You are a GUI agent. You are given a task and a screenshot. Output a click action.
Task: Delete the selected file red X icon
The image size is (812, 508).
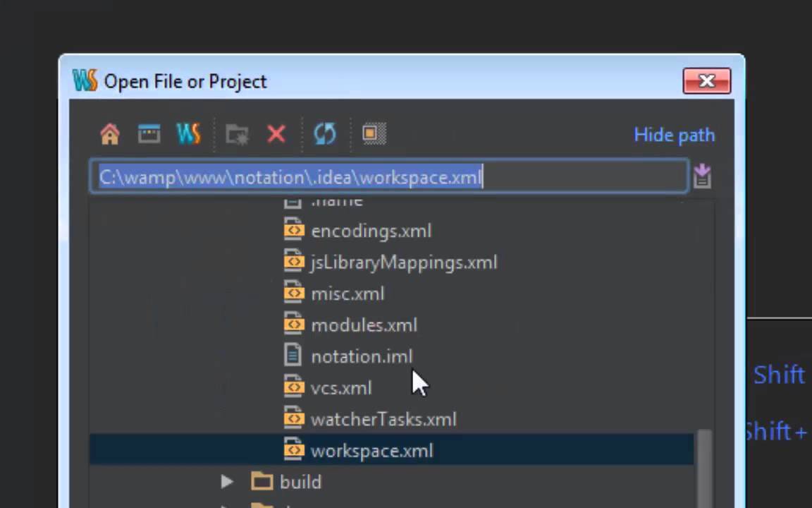pos(276,134)
